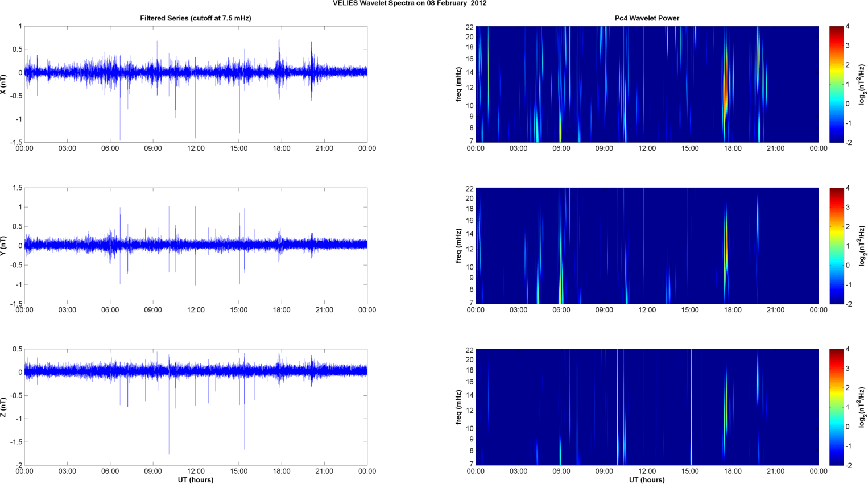Click inside the Z component filtered series plot
Screen dimensions: 868x484
click(x=196, y=407)
